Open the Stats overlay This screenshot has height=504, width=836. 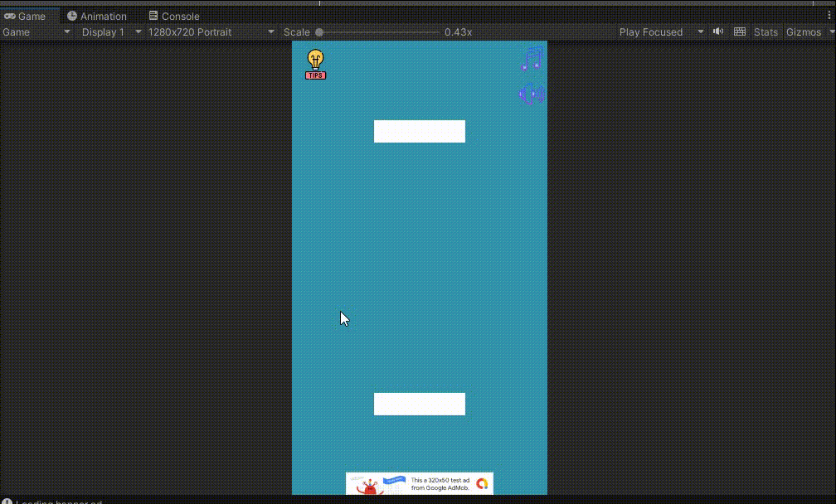[765, 31]
